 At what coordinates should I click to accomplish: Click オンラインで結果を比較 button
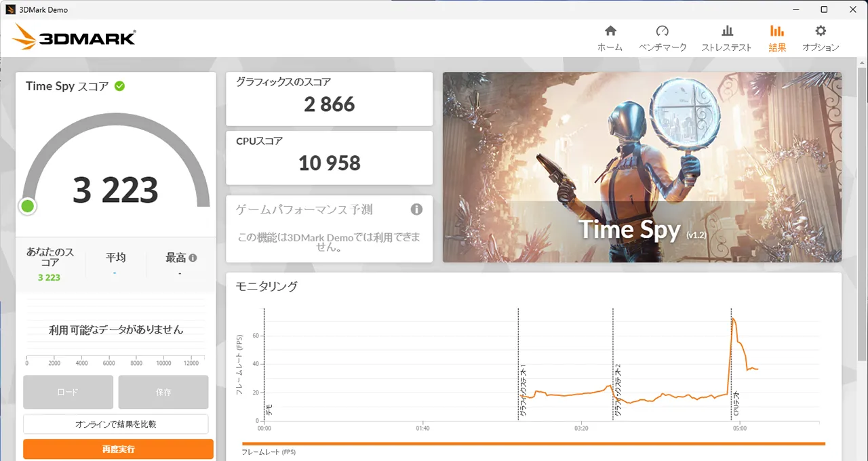[115, 424]
